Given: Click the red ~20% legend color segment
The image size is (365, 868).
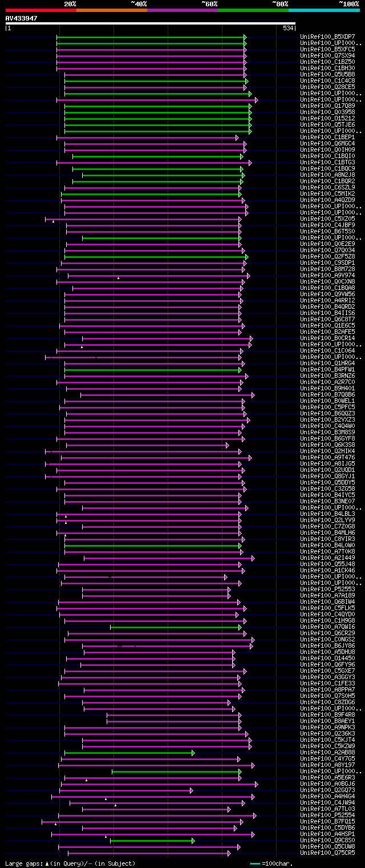Looking at the screenshot, I should [x=40, y=10].
